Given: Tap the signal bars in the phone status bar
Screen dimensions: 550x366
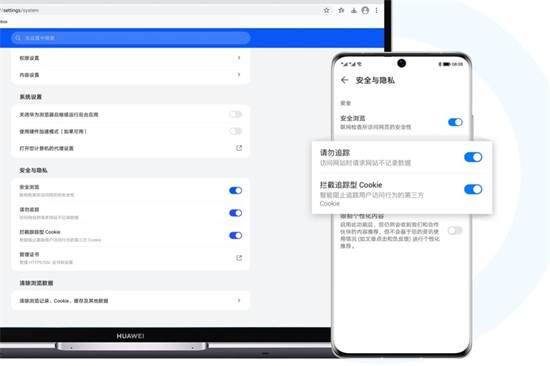Looking at the screenshot, I should tap(349, 64).
